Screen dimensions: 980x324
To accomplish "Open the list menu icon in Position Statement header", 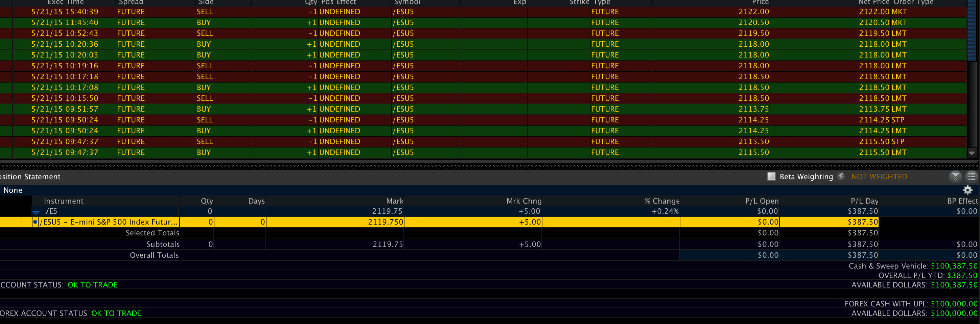I will tap(972, 177).
